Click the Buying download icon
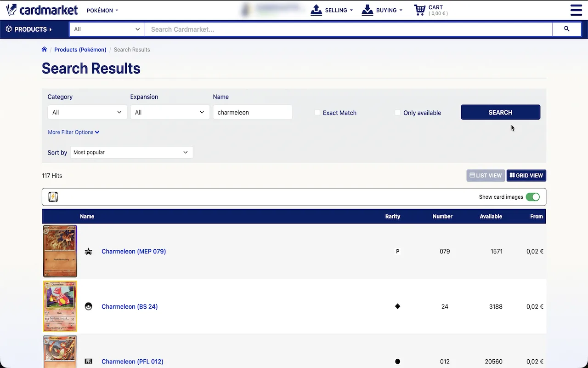Image resolution: width=588 pixels, height=368 pixels. tap(367, 10)
